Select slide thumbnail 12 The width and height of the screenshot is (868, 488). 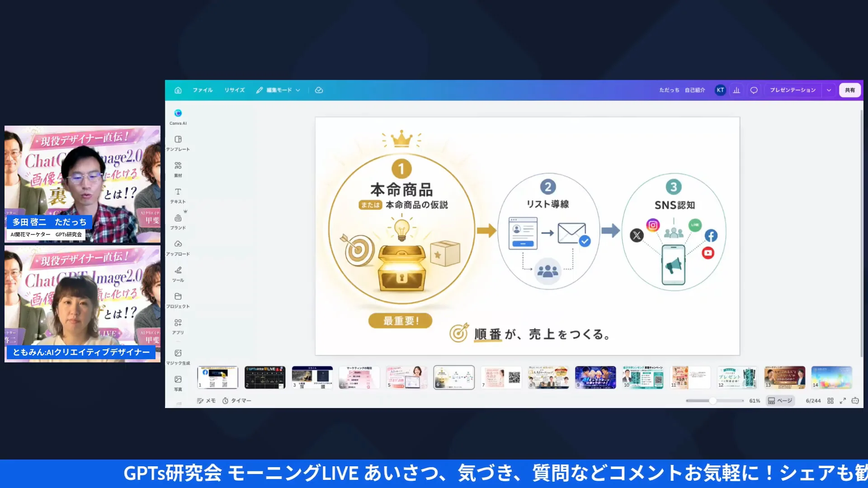pos(737,377)
